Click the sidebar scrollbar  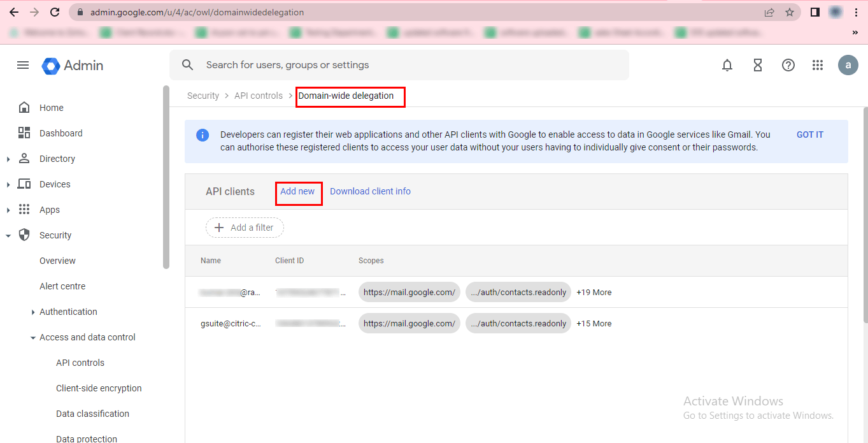coord(166,177)
